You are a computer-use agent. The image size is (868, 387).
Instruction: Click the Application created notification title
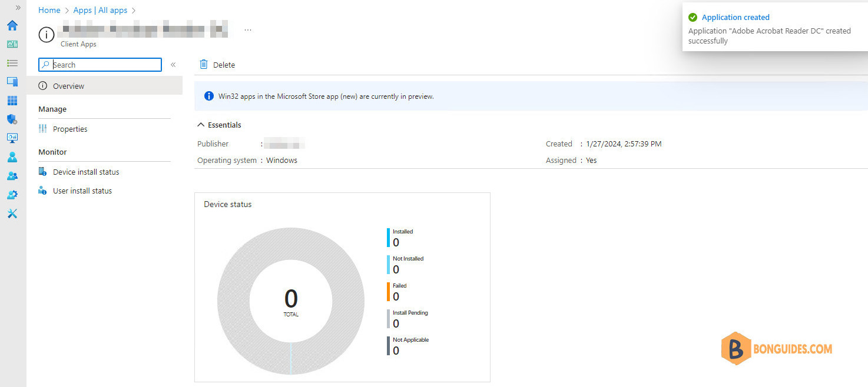point(736,17)
